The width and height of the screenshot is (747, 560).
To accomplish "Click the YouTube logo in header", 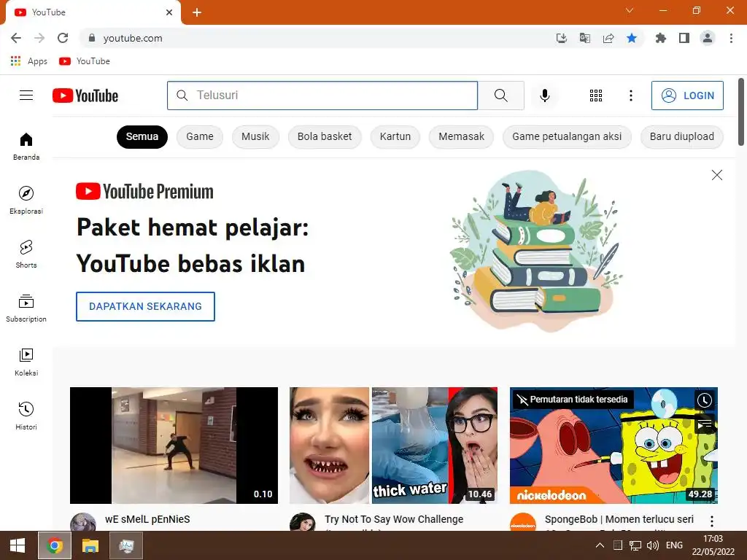I will tap(85, 96).
